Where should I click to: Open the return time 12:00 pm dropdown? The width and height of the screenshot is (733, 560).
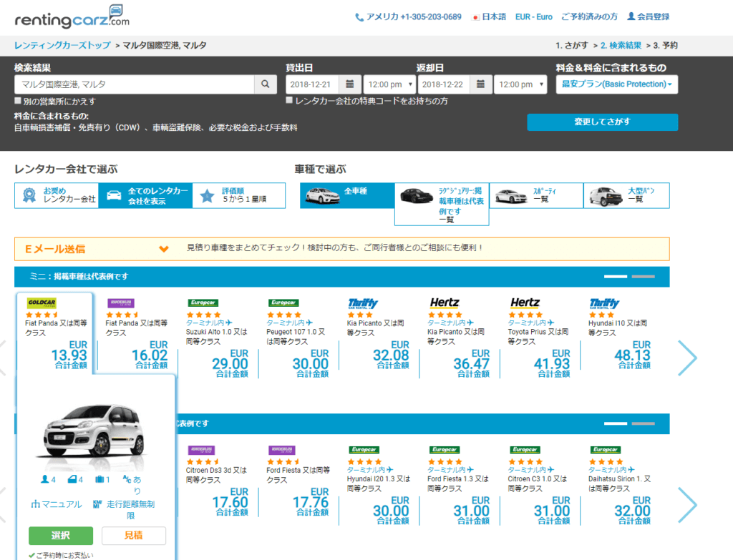[x=520, y=84]
